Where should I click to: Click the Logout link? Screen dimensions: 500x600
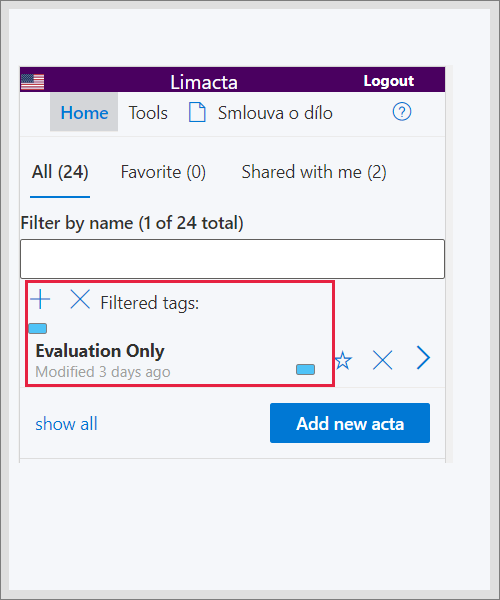point(389,81)
